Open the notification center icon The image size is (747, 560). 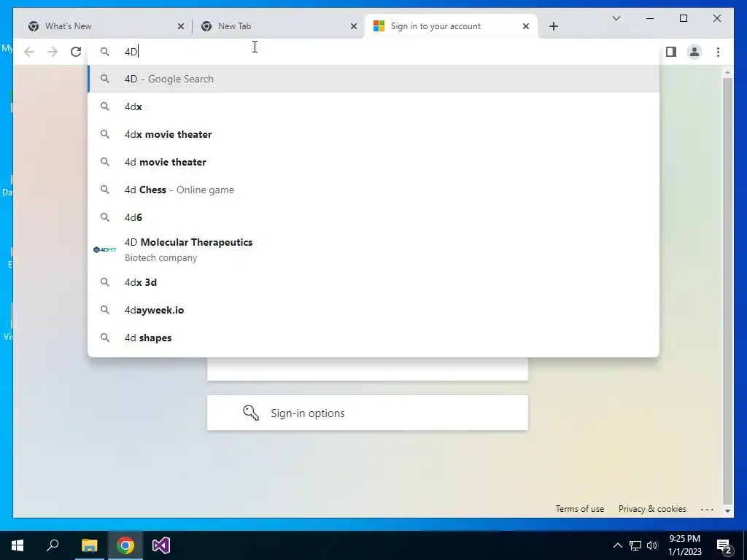(x=724, y=545)
